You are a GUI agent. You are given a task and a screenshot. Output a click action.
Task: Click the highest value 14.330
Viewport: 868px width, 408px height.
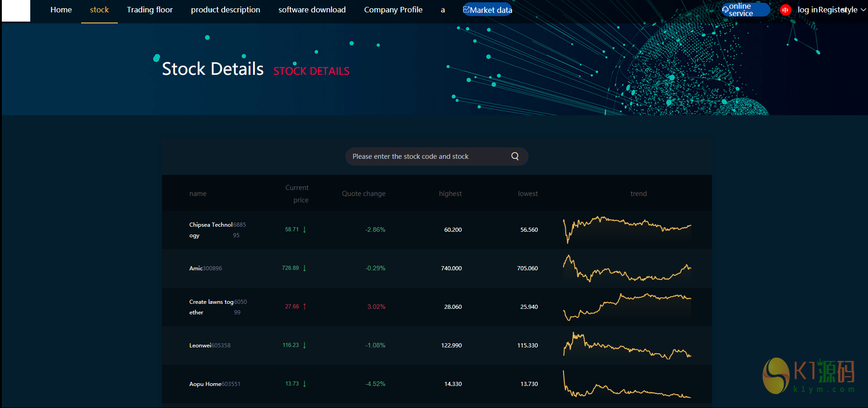tap(453, 384)
